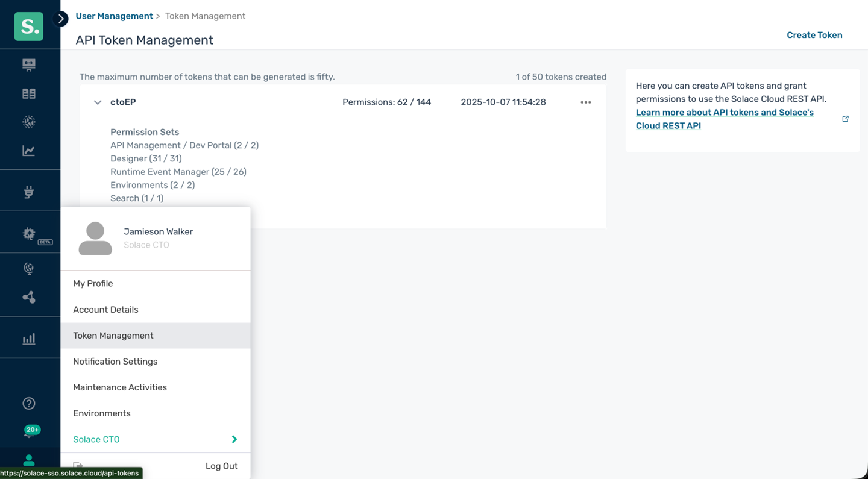Open the Event Portal Catalog book icon
Viewport: 868px width, 479px height.
29,93
